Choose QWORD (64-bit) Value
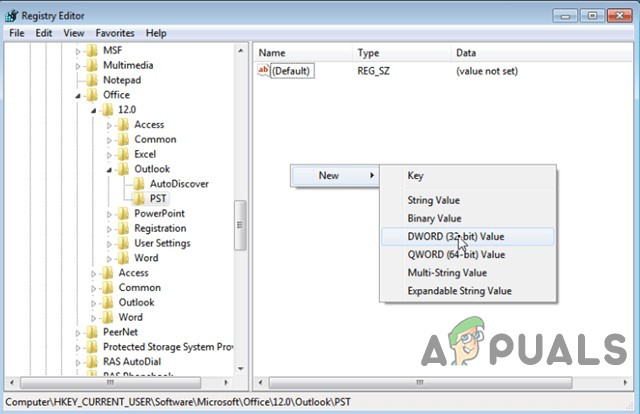This screenshot has height=414, width=640. tap(468, 255)
